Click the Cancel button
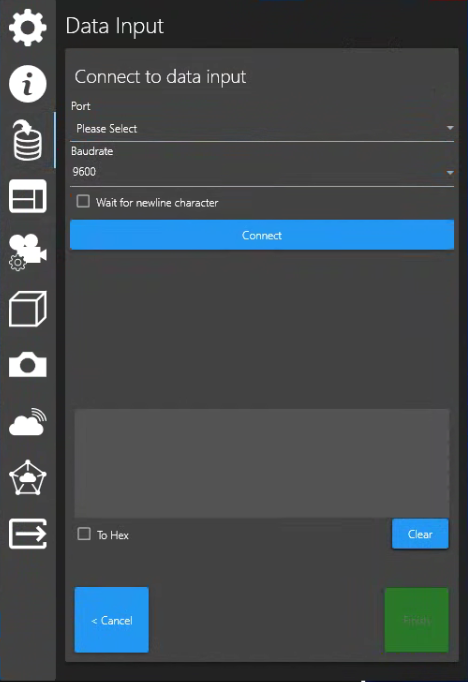 coord(112,620)
